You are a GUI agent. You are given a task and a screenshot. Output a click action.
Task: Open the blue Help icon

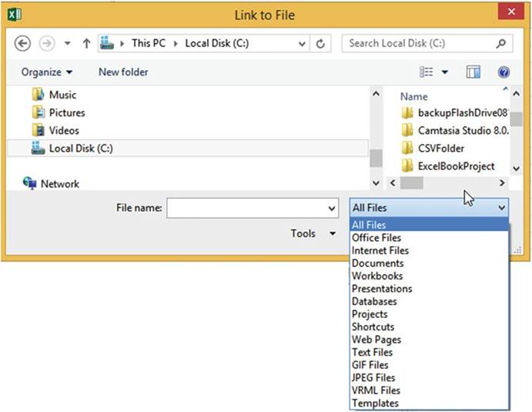504,72
